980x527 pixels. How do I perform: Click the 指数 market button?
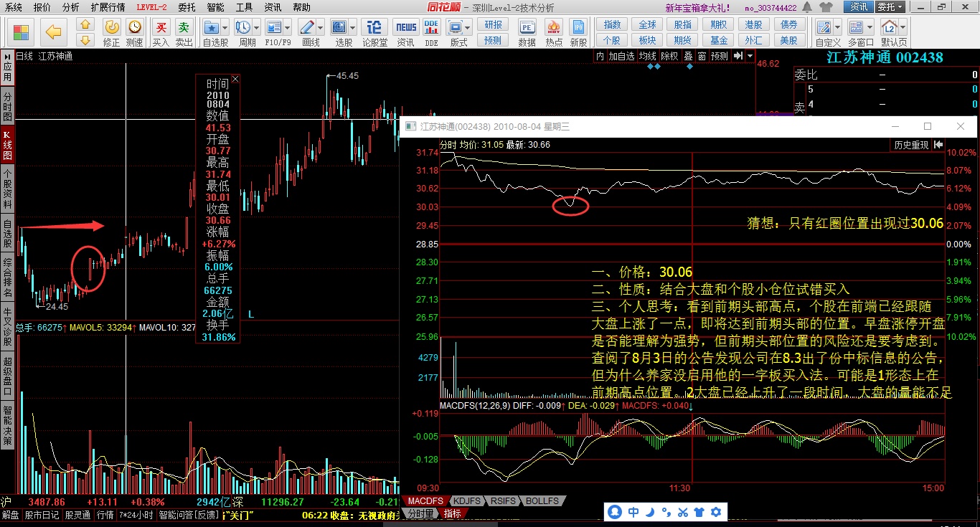tap(612, 24)
